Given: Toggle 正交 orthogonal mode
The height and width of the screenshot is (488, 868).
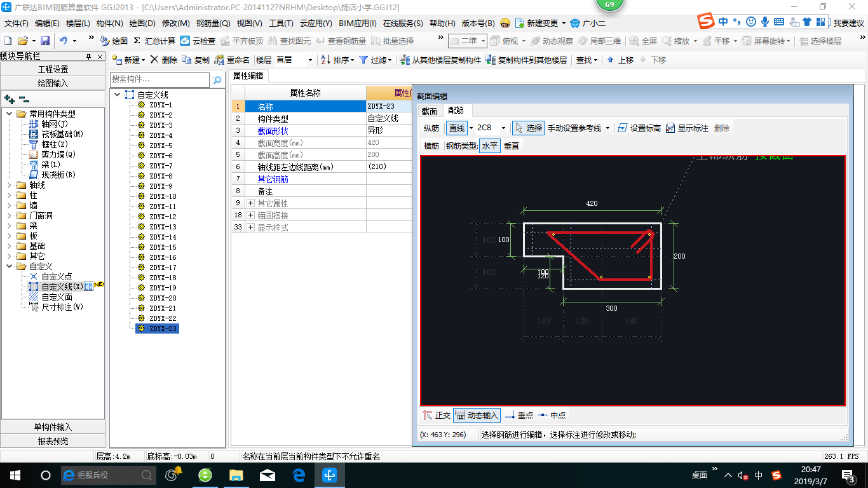Looking at the screenshot, I should point(437,416).
